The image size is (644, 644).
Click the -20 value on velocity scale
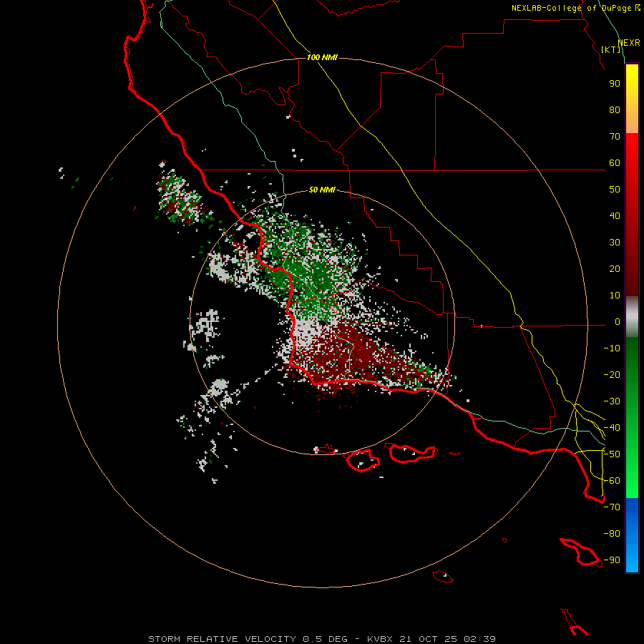pyautogui.click(x=612, y=375)
